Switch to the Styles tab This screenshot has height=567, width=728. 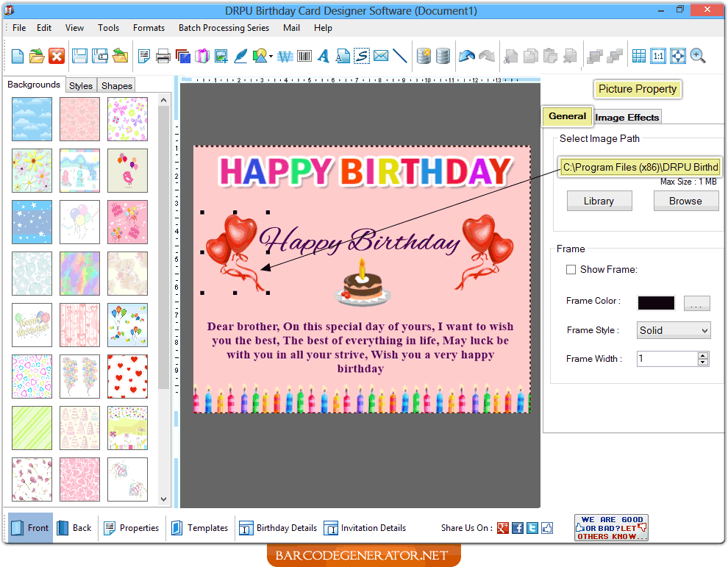[81, 85]
